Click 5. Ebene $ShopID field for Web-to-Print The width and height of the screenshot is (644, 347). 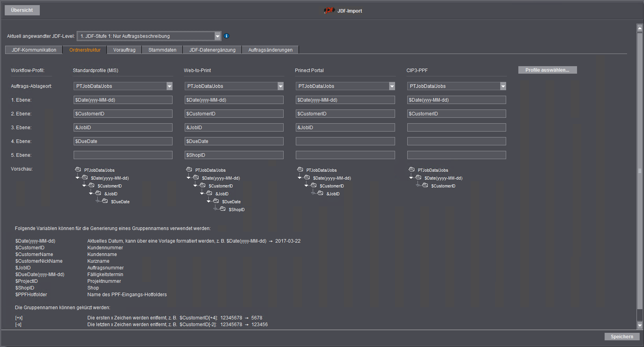[x=234, y=155]
